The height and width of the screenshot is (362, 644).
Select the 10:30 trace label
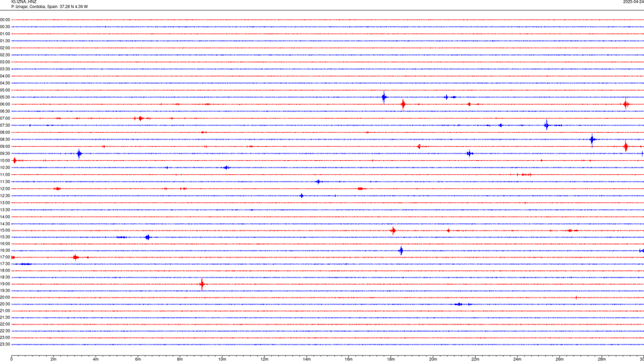[5, 168]
